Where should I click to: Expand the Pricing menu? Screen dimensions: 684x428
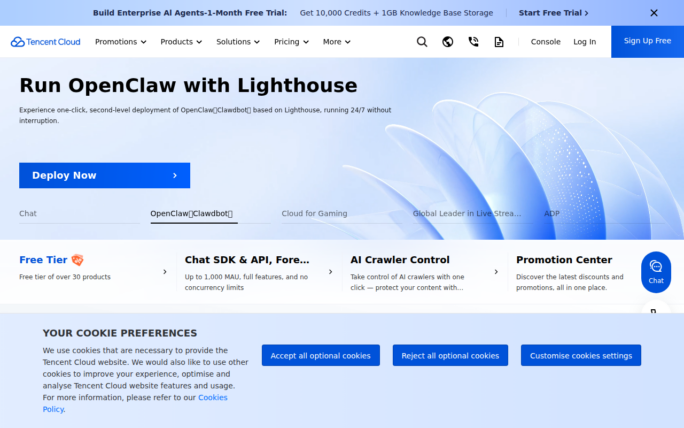click(x=291, y=42)
